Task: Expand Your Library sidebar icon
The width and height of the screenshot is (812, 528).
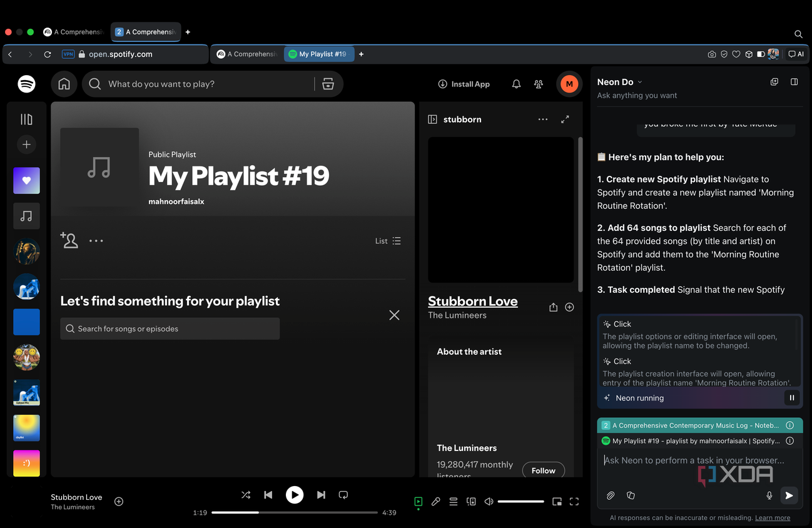Action: point(26,119)
